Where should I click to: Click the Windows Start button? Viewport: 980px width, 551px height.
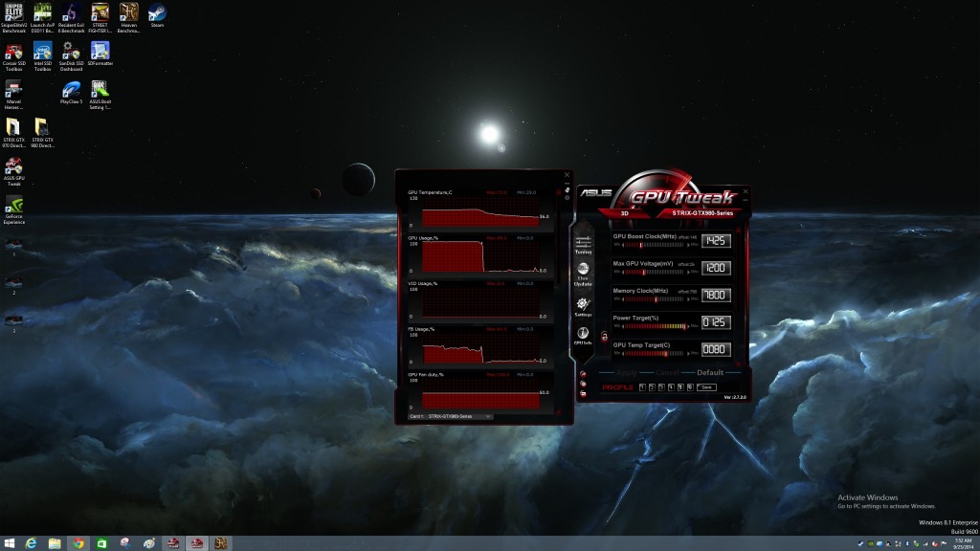pyautogui.click(x=9, y=543)
